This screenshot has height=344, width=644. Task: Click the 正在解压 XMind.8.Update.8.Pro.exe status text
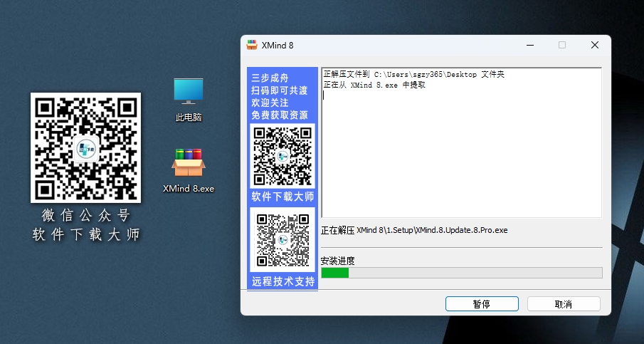click(414, 230)
